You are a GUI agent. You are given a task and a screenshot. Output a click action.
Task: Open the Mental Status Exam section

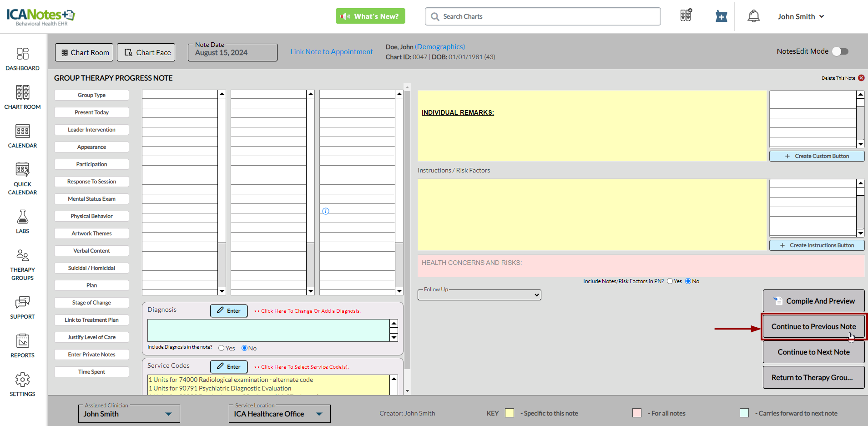(x=91, y=199)
